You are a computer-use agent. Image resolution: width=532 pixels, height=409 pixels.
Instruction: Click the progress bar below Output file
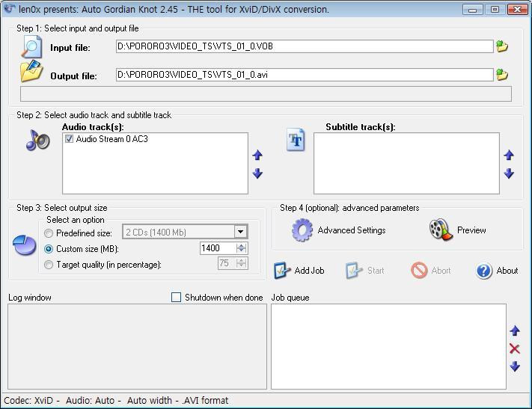click(x=266, y=94)
